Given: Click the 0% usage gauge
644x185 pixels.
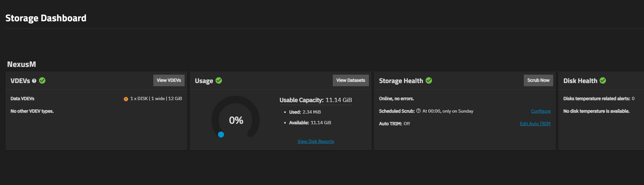Looking at the screenshot, I should pyautogui.click(x=236, y=120).
